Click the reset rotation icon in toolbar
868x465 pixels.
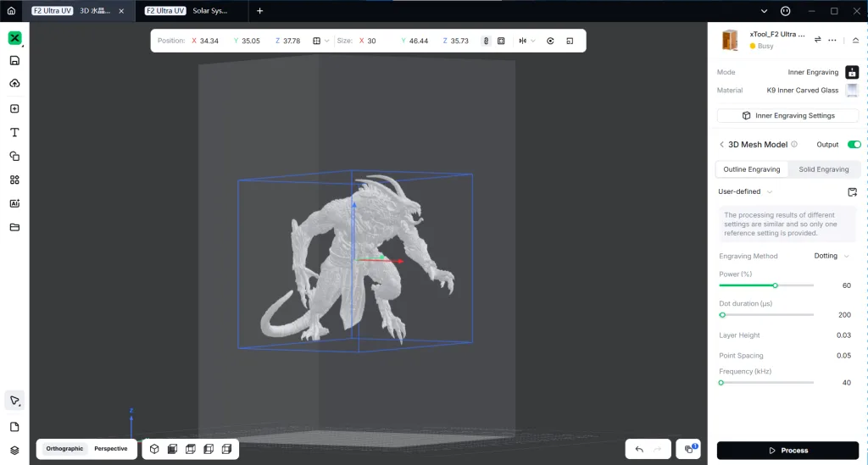click(550, 41)
